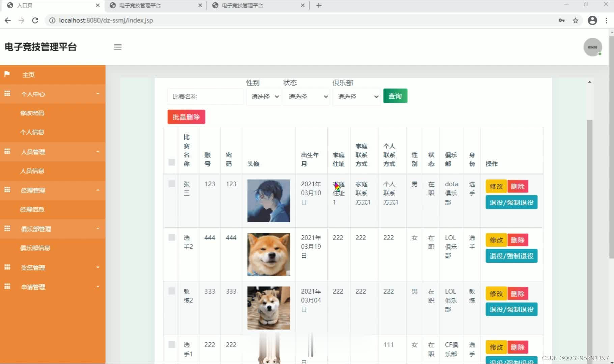Image resolution: width=614 pixels, height=364 pixels.
Task: Toggle the hamburger sidebar menu icon
Action: (x=118, y=47)
